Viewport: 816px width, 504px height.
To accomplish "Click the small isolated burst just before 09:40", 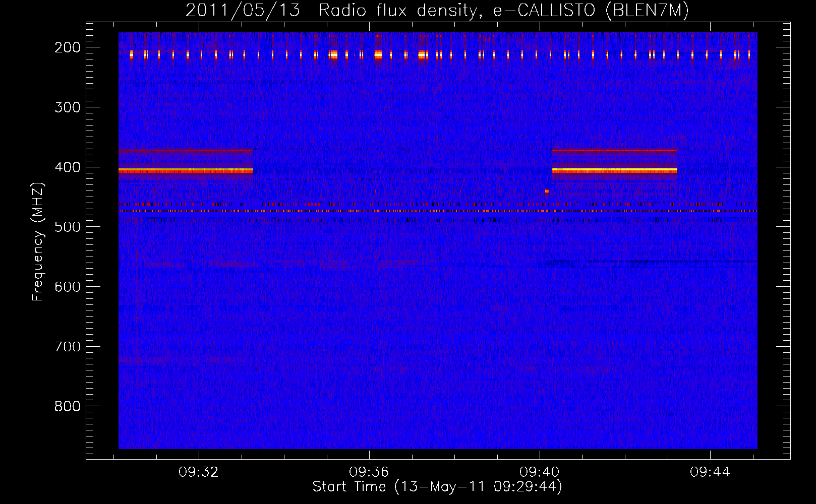I will click(547, 191).
